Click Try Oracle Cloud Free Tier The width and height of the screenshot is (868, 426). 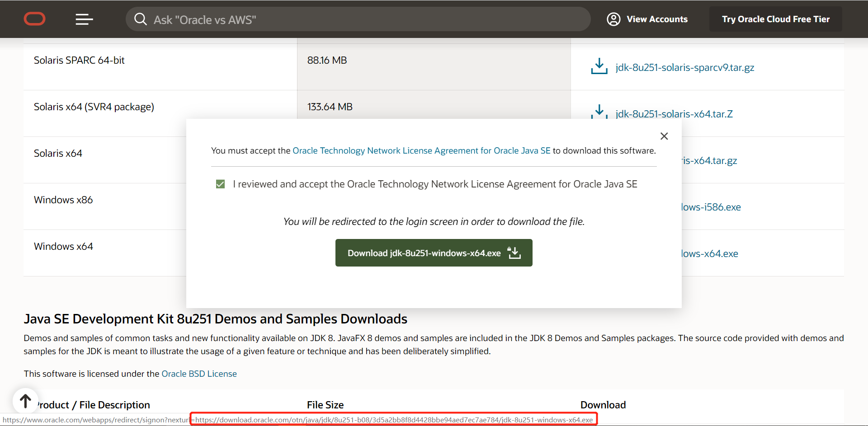(775, 19)
